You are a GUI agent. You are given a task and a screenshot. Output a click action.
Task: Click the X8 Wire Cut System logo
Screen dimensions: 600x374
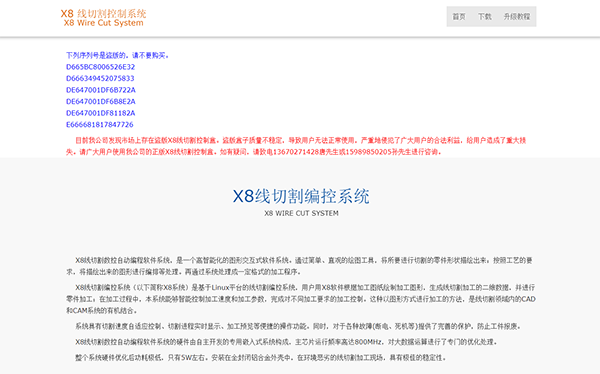(103, 18)
